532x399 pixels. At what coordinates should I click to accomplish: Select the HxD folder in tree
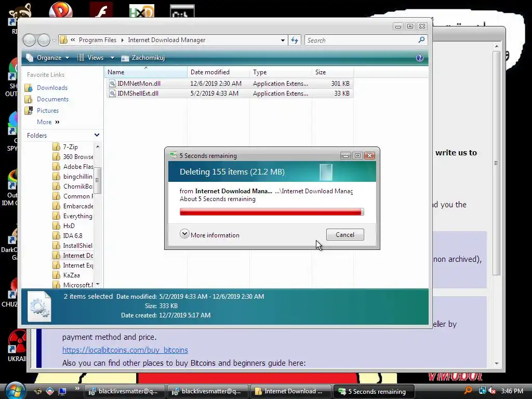pos(69,226)
